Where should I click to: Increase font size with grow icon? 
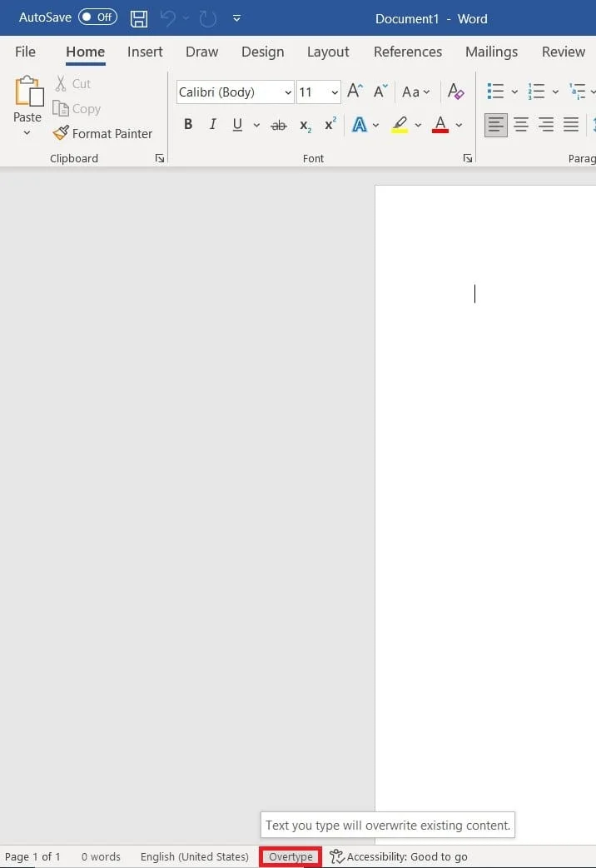(x=355, y=92)
